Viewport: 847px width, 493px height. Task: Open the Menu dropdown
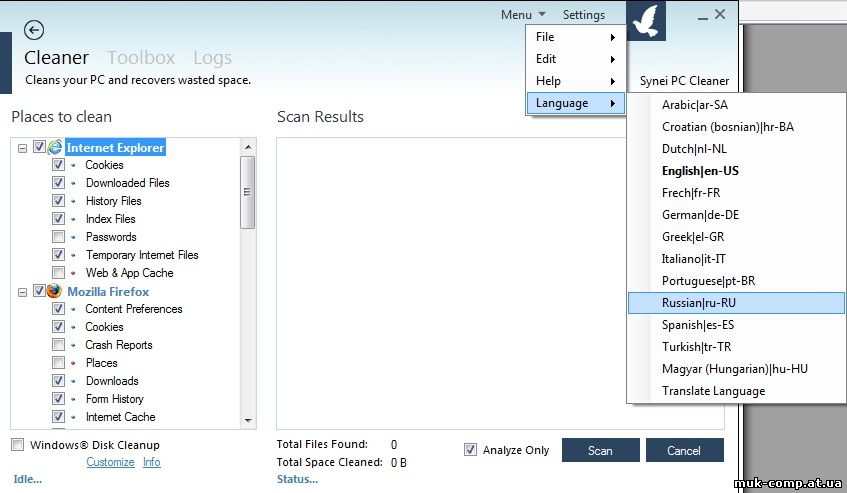523,15
